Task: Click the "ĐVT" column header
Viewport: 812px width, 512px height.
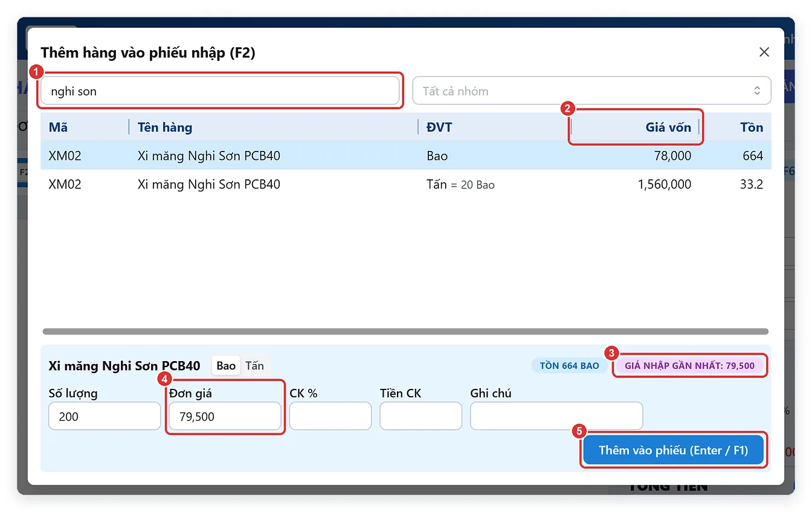Action: click(439, 127)
